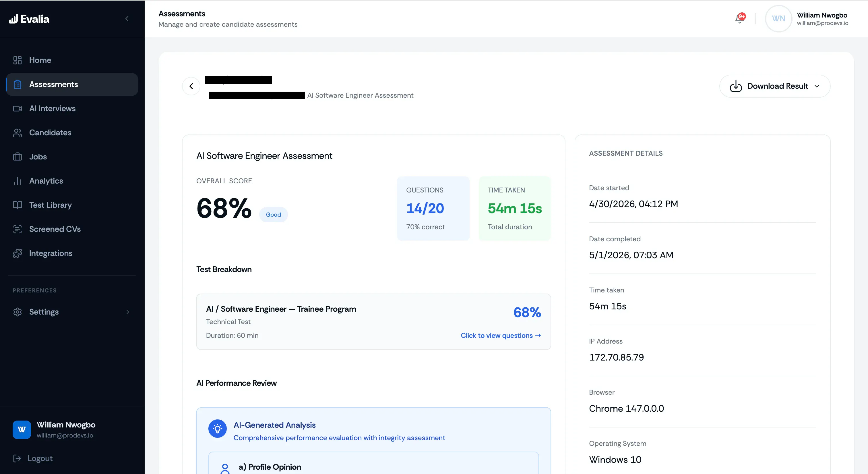Image resolution: width=868 pixels, height=474 pixels.
Task: Open the Integrations page
Action: pyautogui.click(x=72, y=254)
